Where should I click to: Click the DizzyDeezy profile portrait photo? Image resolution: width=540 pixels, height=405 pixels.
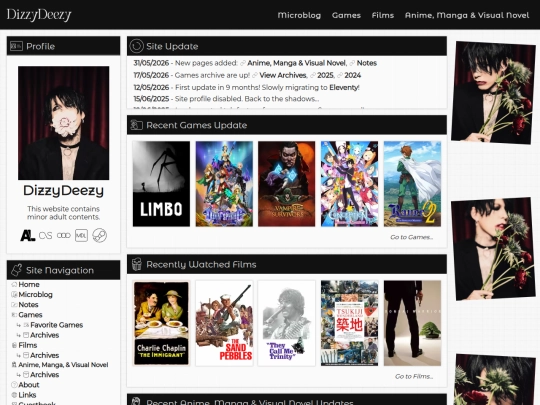64,123
